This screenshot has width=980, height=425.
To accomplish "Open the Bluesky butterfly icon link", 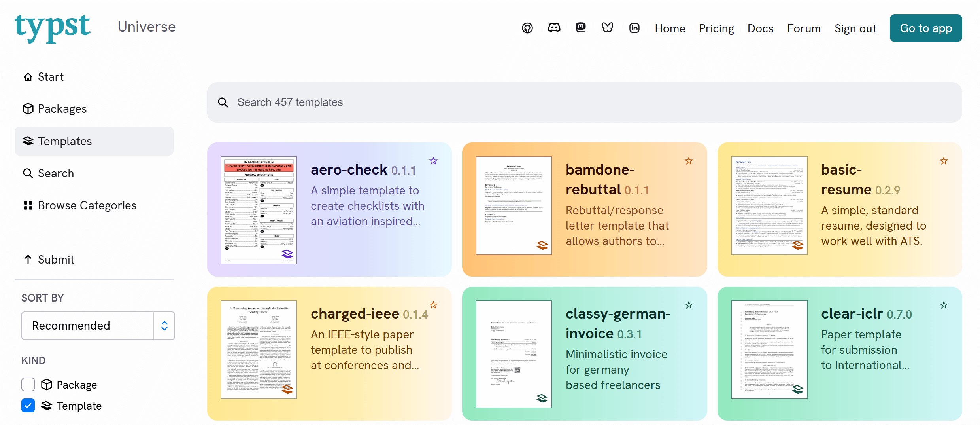I will tap(607, 28).
